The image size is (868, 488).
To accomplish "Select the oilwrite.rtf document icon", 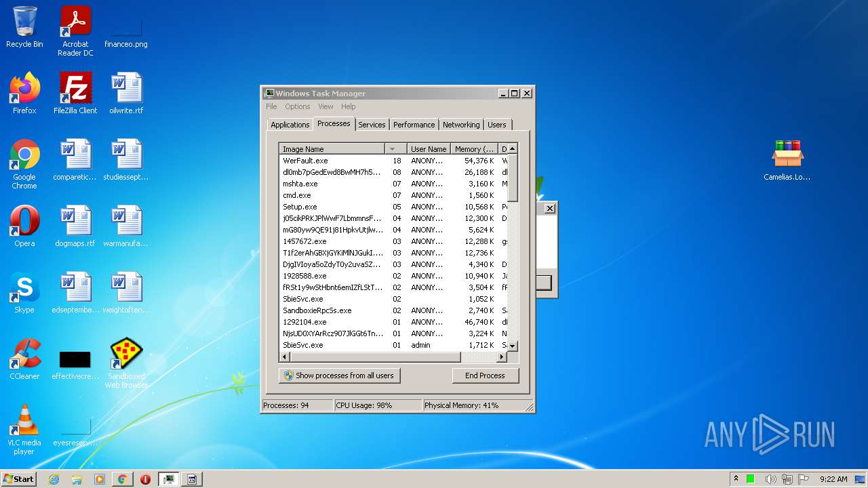I will 126,93.
